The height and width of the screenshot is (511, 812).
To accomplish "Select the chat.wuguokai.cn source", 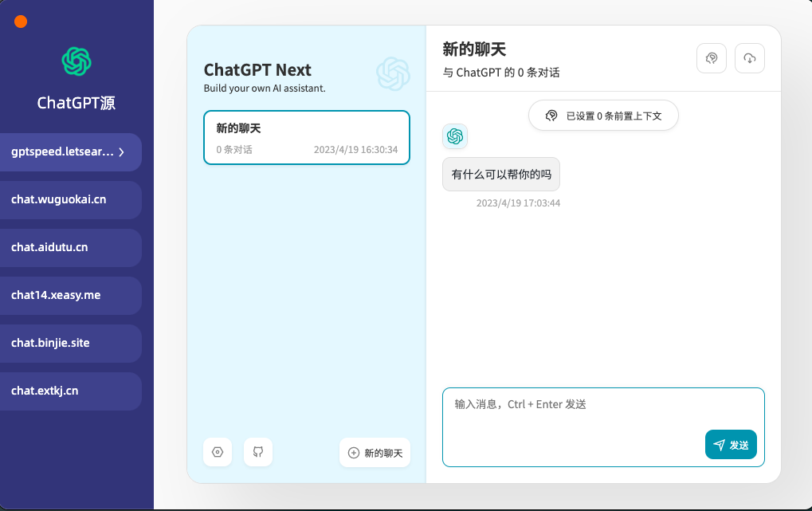I will pos(70,199).
